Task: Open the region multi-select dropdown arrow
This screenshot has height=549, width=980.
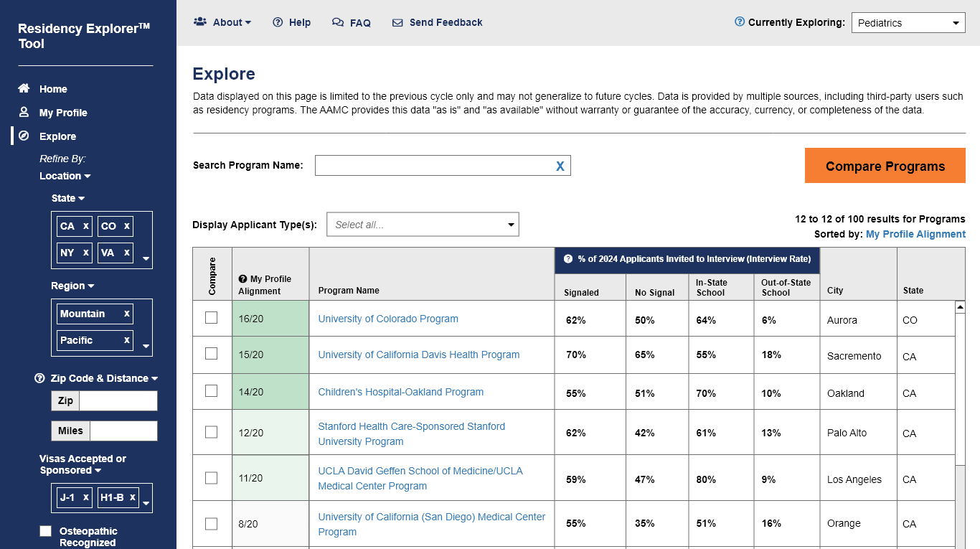Action: 146,347
